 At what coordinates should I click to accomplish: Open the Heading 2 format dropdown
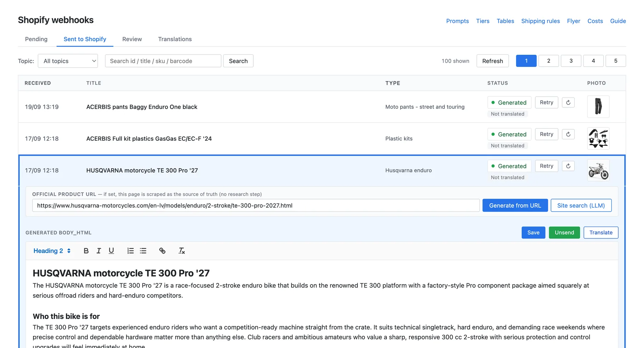coord(52,251)
